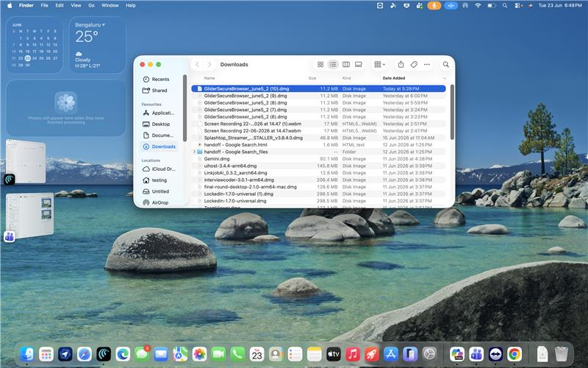This screenshot has height=368, width=588.
Task: Open the View menu
Action: [76, 6]
